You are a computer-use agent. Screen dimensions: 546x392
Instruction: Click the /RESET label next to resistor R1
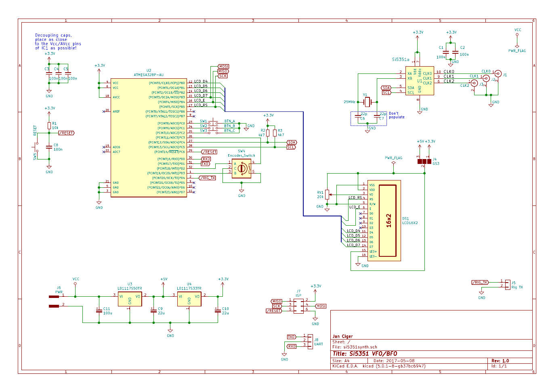pos(66,133)
